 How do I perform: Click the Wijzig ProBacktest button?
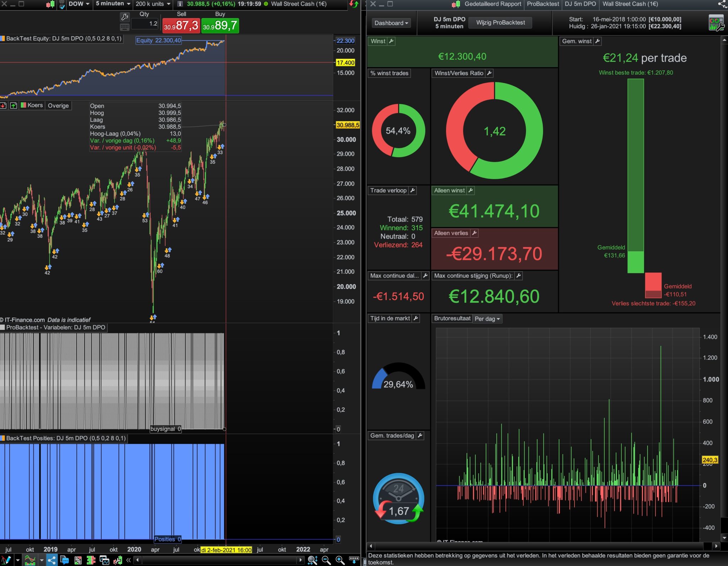pyautogui.click(x=500, y=23)
